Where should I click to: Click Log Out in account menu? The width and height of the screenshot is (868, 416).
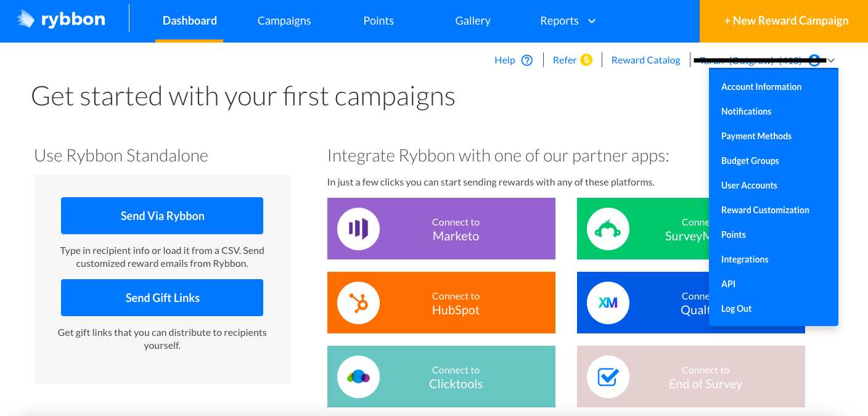click(x=736, y=309)
